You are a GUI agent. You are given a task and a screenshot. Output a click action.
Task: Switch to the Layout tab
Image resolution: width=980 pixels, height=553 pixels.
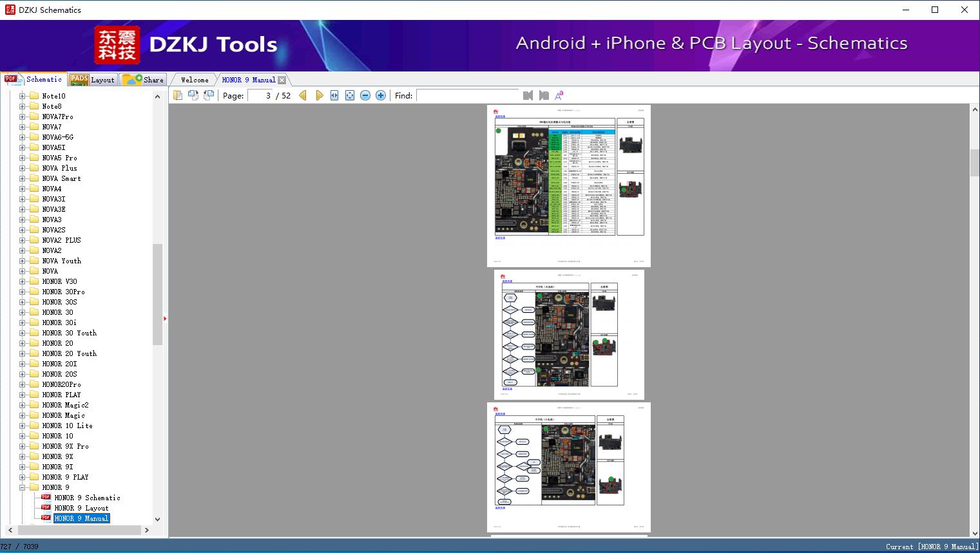click(92, 80)
